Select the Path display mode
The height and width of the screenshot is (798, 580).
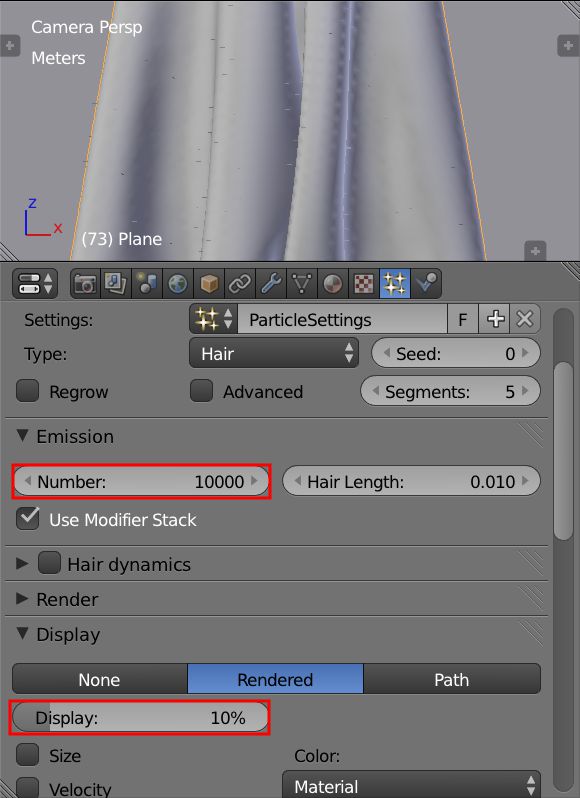click(452, 679)
